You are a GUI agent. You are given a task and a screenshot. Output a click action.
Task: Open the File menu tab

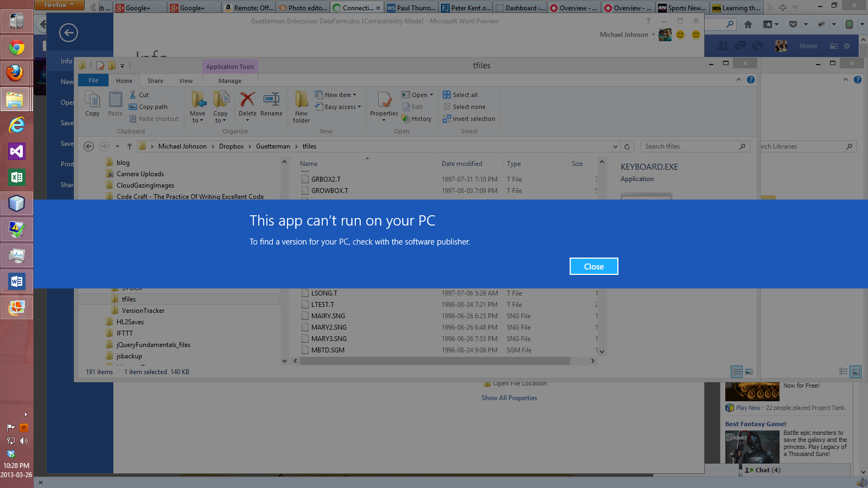click(x=93, y=80)
